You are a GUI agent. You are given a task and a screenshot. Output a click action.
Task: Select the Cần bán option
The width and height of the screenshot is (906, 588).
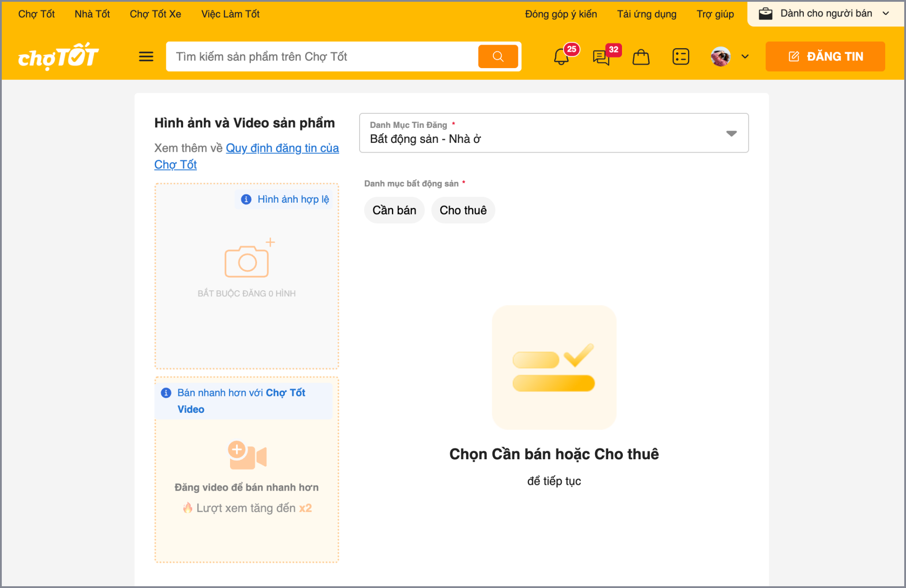tap(394, 210)
